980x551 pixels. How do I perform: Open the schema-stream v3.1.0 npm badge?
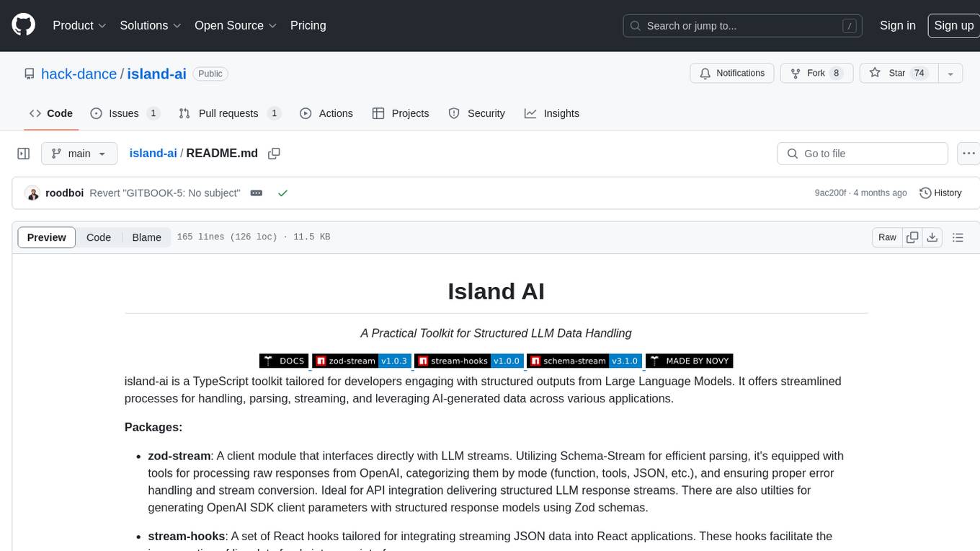(584, 361)
